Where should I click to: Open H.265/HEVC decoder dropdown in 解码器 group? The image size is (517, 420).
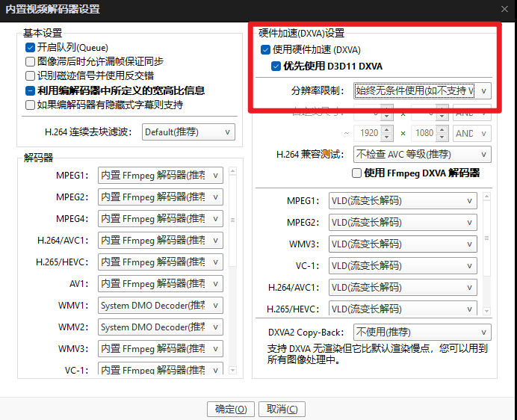coord(160,262)
